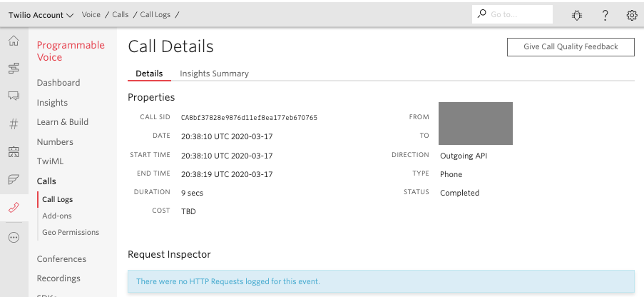Viewport: 644px width, 297px height.
Task: Click the Date value 20:38:10 UTC 2020-03-17
Action: click(227, 136)
